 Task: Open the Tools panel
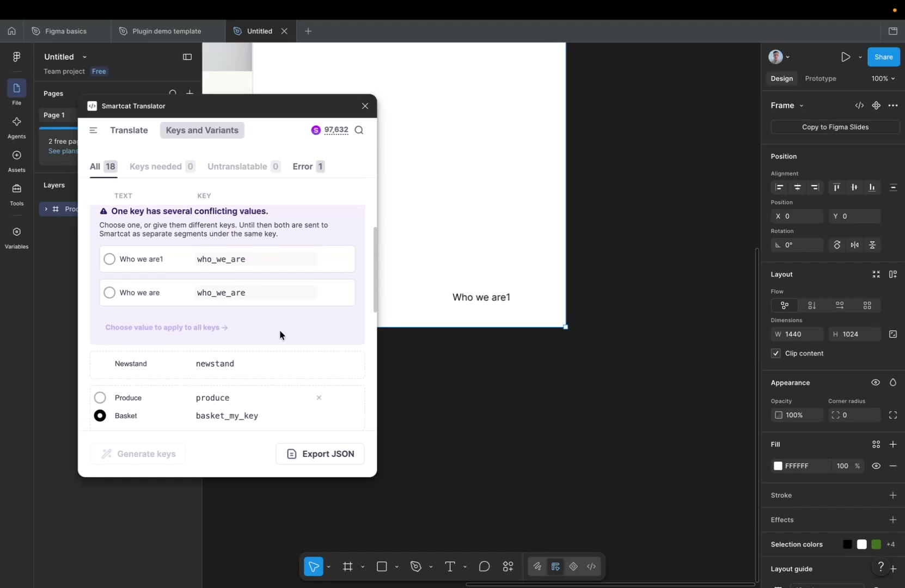pyautogui.click(x=16, y=194)
